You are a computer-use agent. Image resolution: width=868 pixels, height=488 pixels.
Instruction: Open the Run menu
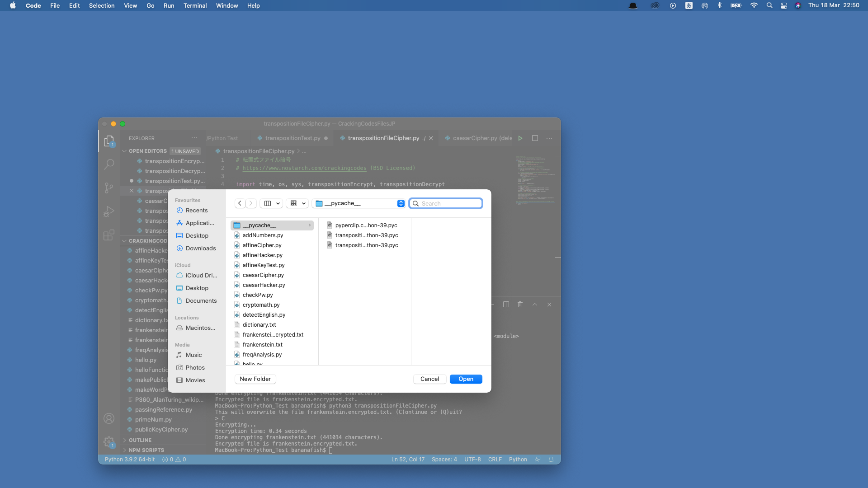click(169, 5)
